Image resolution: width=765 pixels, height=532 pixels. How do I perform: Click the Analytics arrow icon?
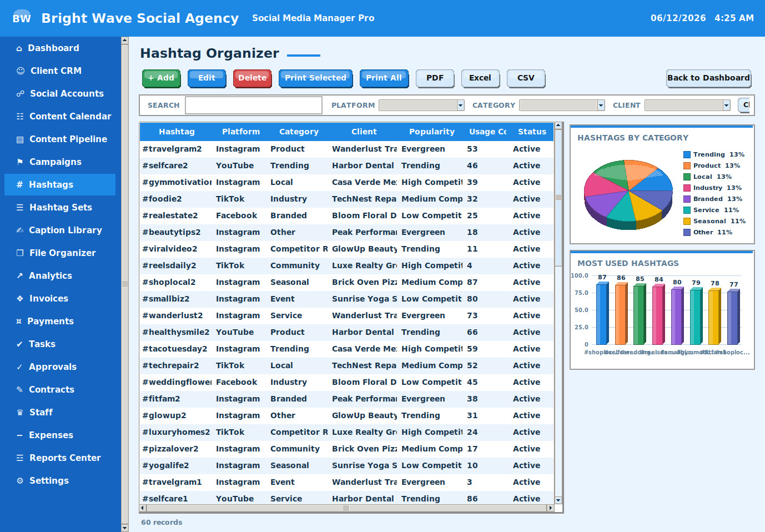click(x=20, y=276)
